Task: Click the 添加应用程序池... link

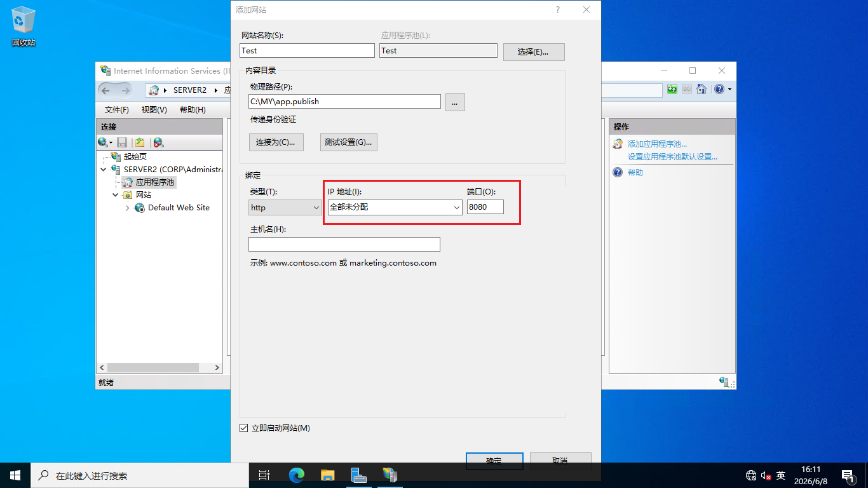Action: pos(657,144)
